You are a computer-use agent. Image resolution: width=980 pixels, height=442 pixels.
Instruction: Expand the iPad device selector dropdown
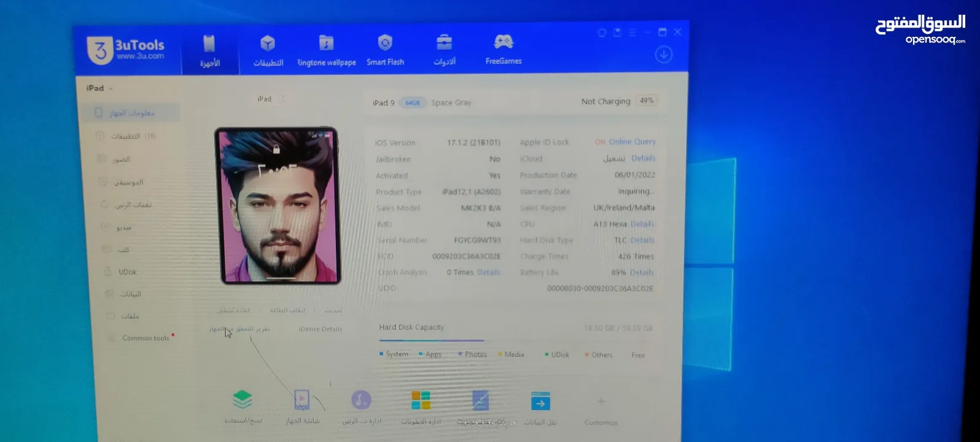(99, 88)
